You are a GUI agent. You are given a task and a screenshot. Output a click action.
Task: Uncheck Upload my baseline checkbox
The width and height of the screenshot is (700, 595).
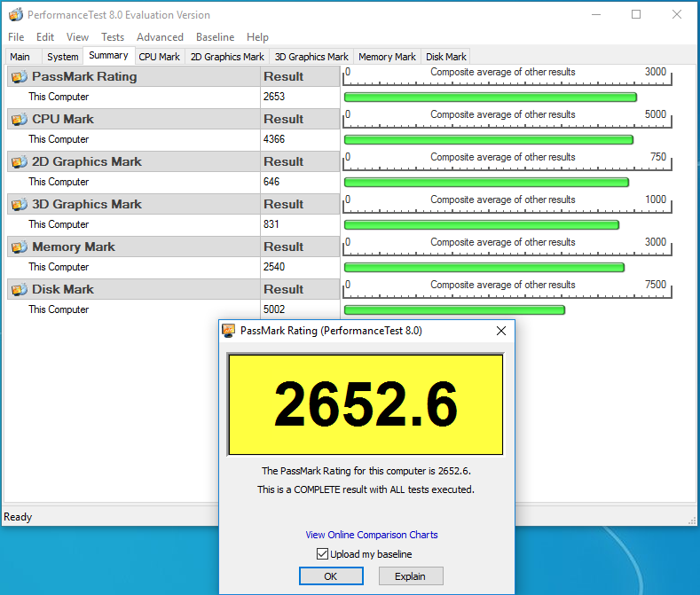tap(322, 554)
